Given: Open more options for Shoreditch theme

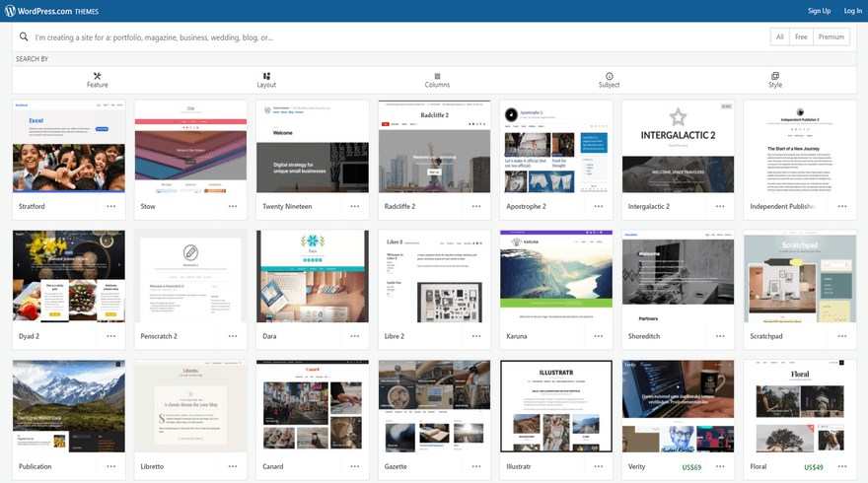Looking at the screenshot, I should [720, 336].
